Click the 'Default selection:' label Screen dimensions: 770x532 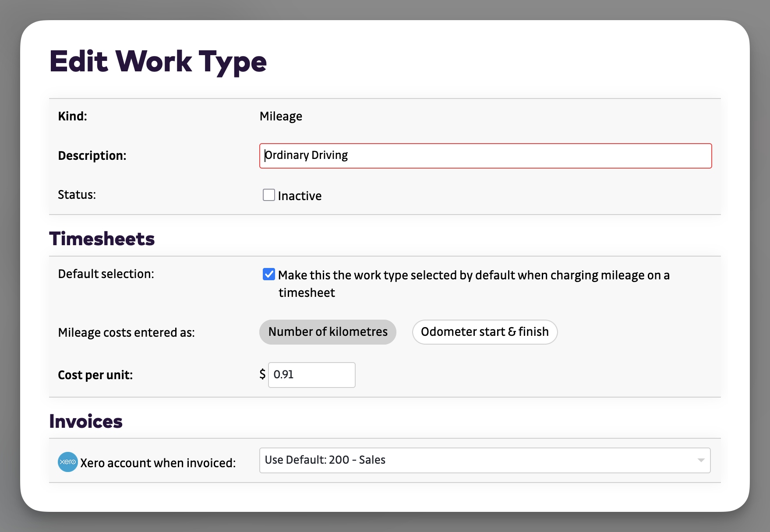(106, 274)
